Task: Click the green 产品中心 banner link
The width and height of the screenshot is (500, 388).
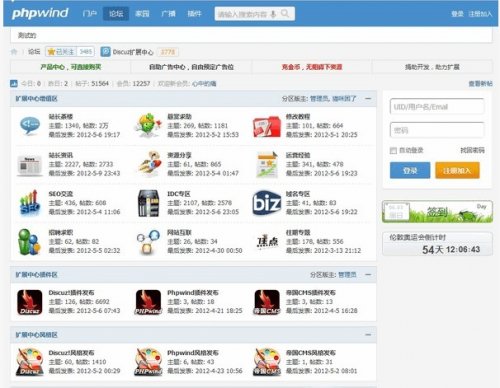Action: 71,67
